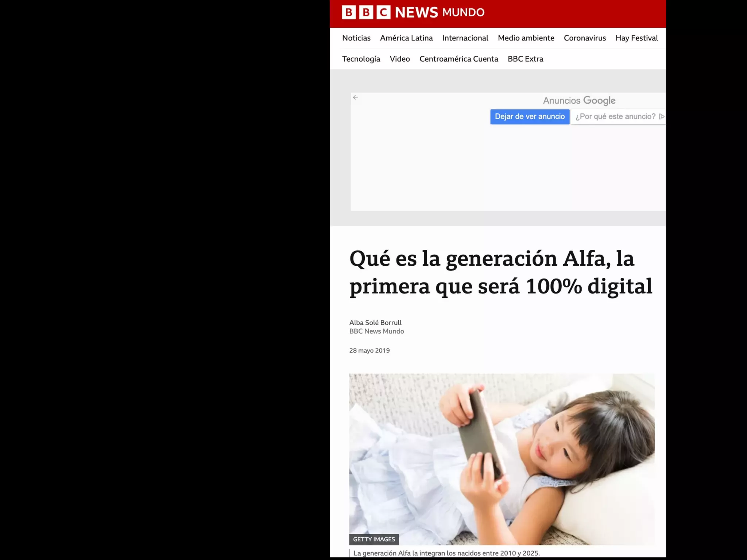Go to the Video section
Screen dimensions: 747x560
coord(400,59)
